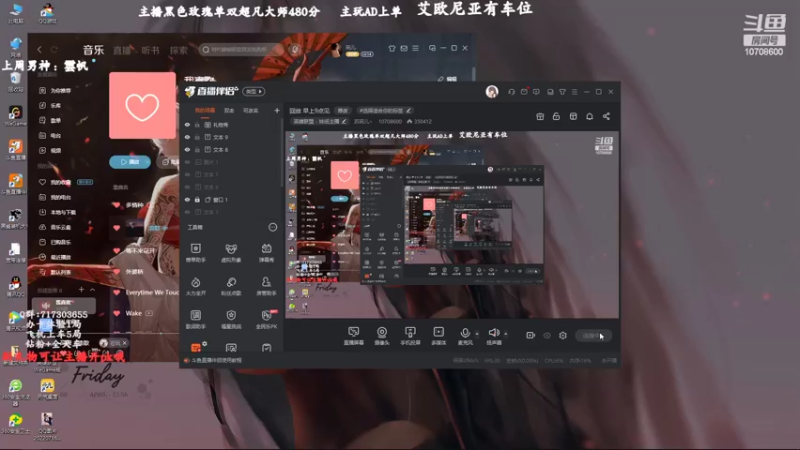
Task: Go back with music player back arrow
Action: [39, 49]
